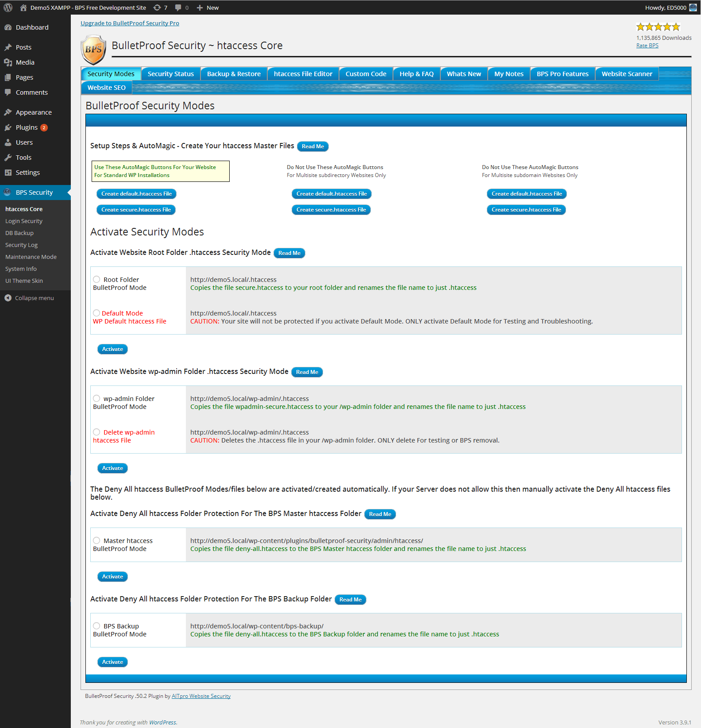This screenshot has width=701, height=728.
Task: Open Security Log submenu item
Action: click(22, 245)
